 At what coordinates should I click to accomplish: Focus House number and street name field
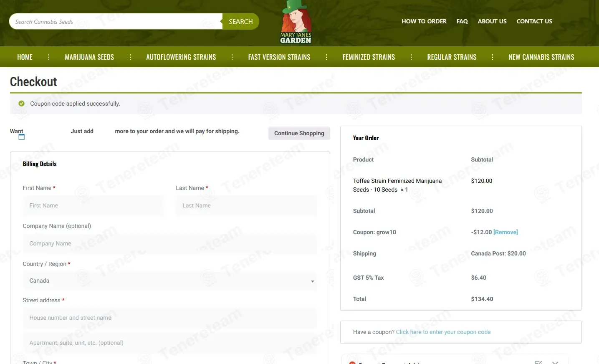[x=170, y=318]
